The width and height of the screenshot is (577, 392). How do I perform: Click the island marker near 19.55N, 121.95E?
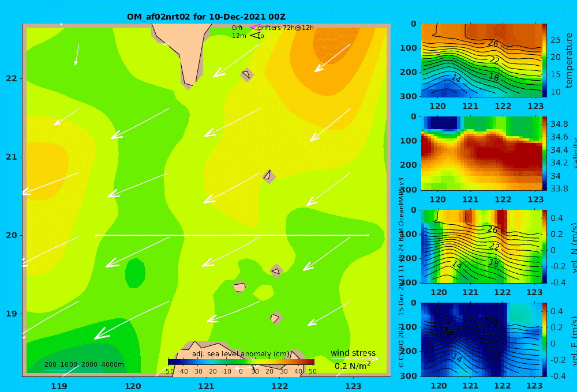pos(276,272)
